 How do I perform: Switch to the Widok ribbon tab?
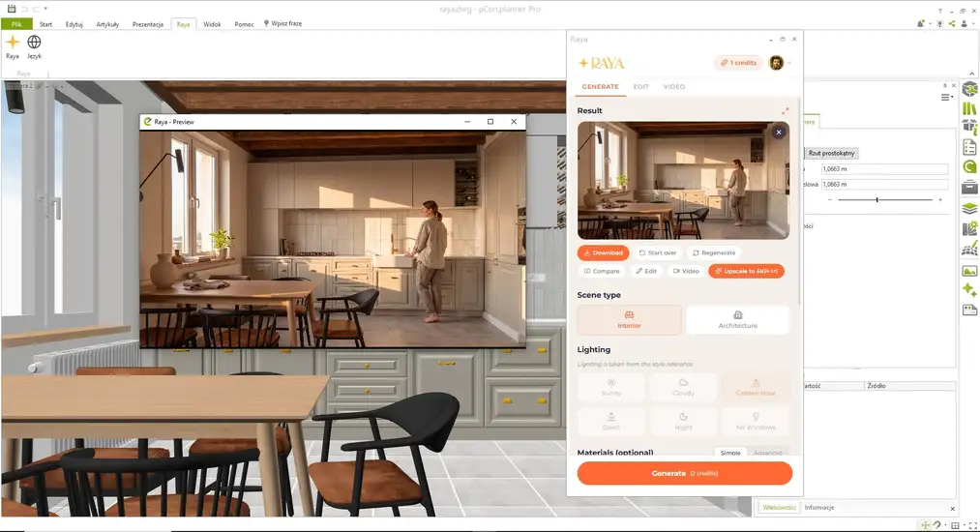[212, 24]
